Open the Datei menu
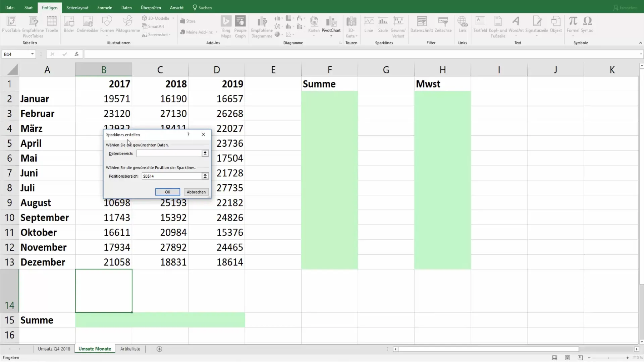The height and width of the screenshot is (362, 644). tap(10, 7)
